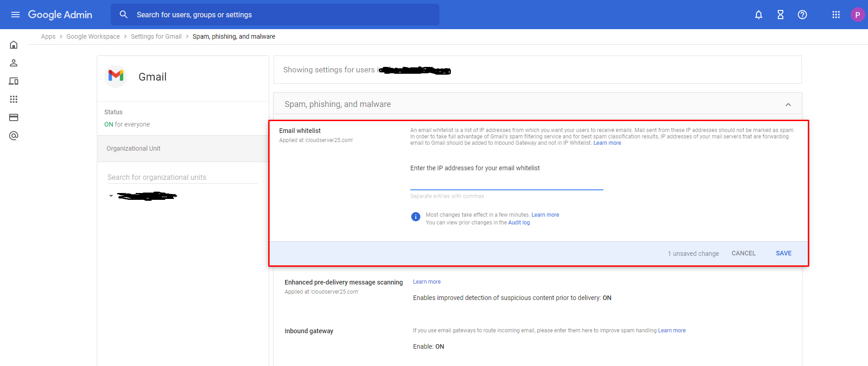This screenshot has height=366, width=868.
Task: Expand the redacted organizational unit tree arrow
Action: (111, 196)
